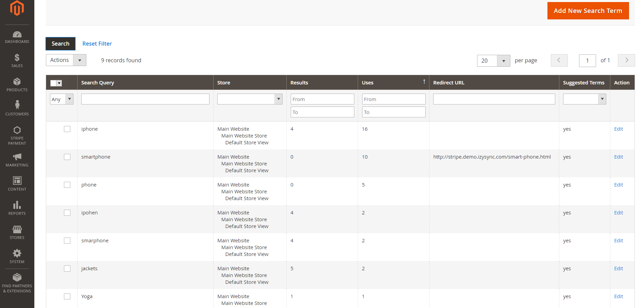Click the Add New Search Term button

tap(588, 11)
